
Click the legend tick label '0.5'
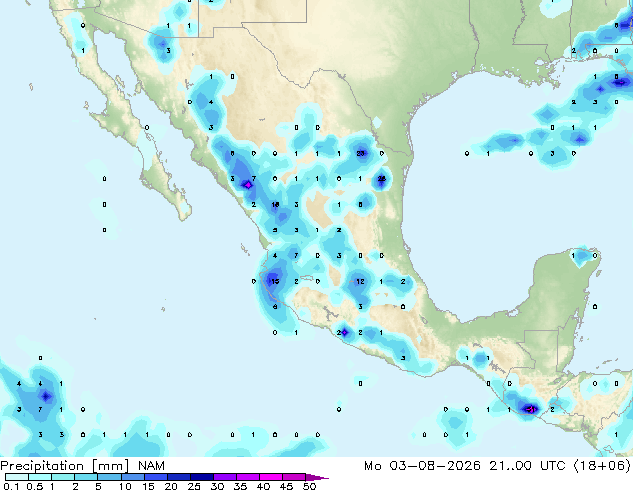coord(35,486)
